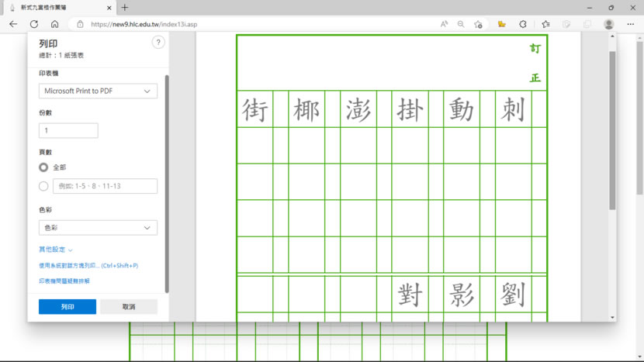Open the Extensions puzzle icon
Image resolution: width=644 pixels, height=362 pixels.
(x=522, y=24)
